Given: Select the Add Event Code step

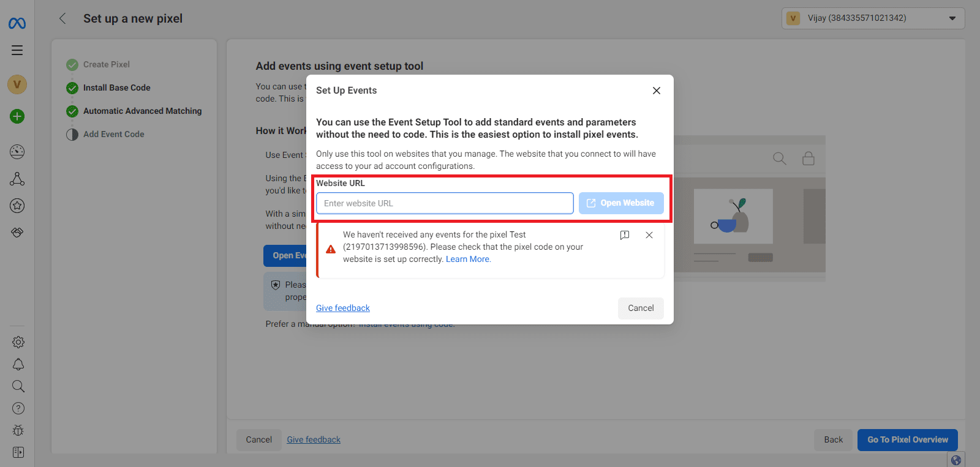Looking at the screenshot, I should [114, 134].
